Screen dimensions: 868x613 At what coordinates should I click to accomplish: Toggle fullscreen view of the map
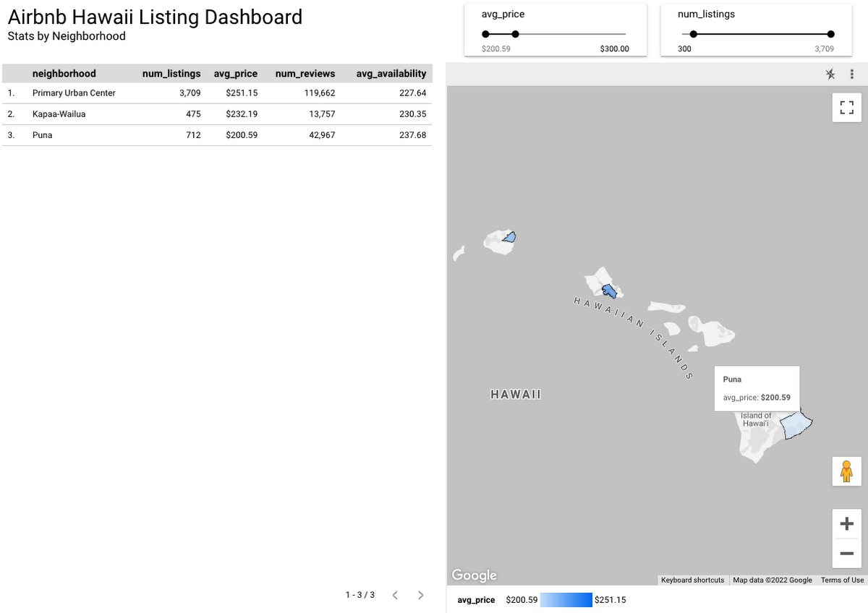pyautogui.click(x=847, y=108)
